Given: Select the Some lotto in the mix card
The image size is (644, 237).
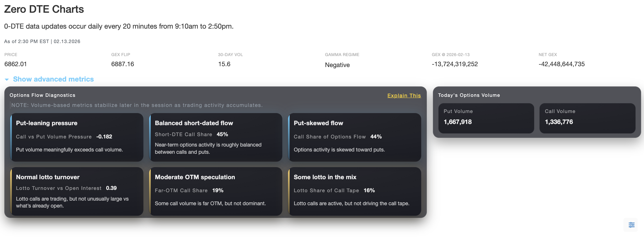Looking at the screenshot, I should coord(354,191).
